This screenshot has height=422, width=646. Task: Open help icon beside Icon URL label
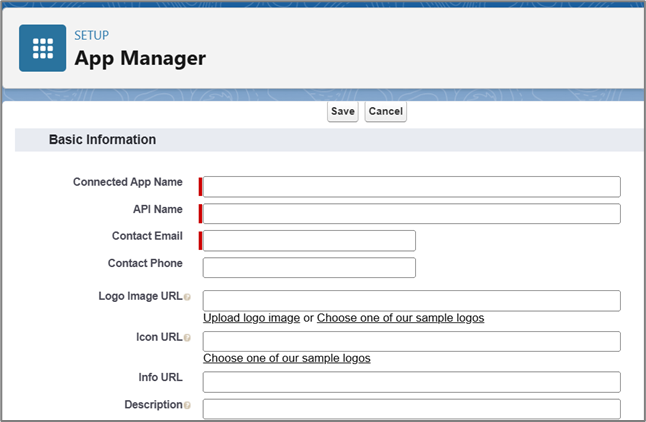click(x=187, y=338)
